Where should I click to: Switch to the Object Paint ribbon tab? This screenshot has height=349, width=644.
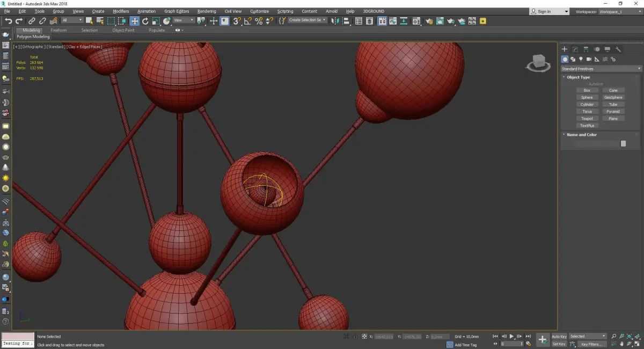[123, 30]
